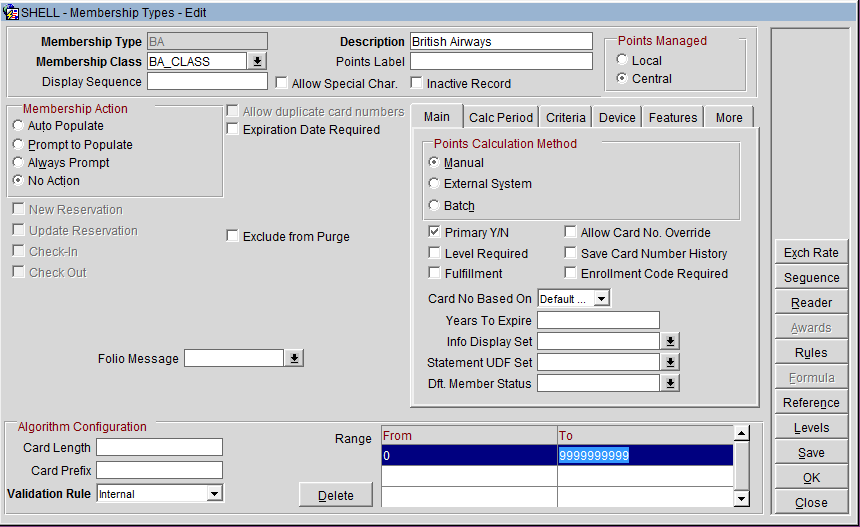Screen dimensions: 860x527
Task: Switch to the Calc Period tab
Action: (501, 118)
